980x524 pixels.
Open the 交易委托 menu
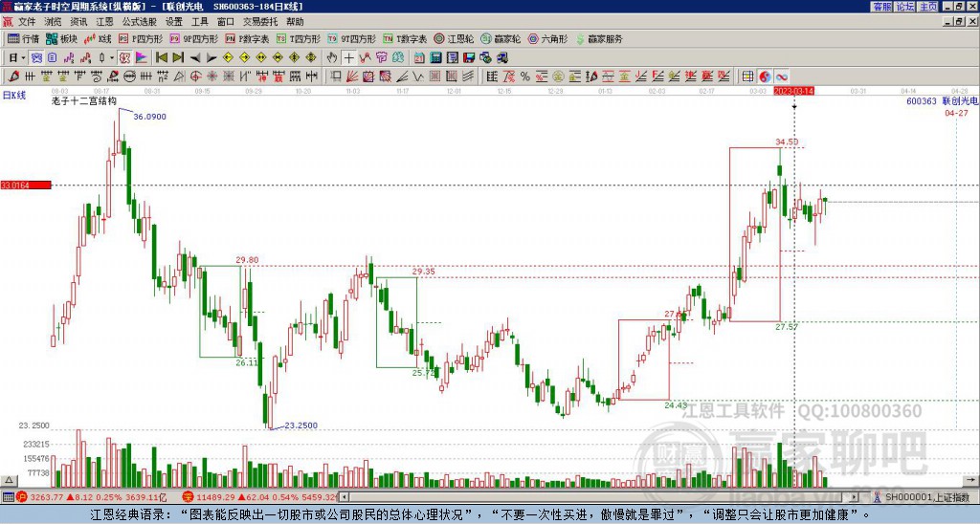click(260, 22)
